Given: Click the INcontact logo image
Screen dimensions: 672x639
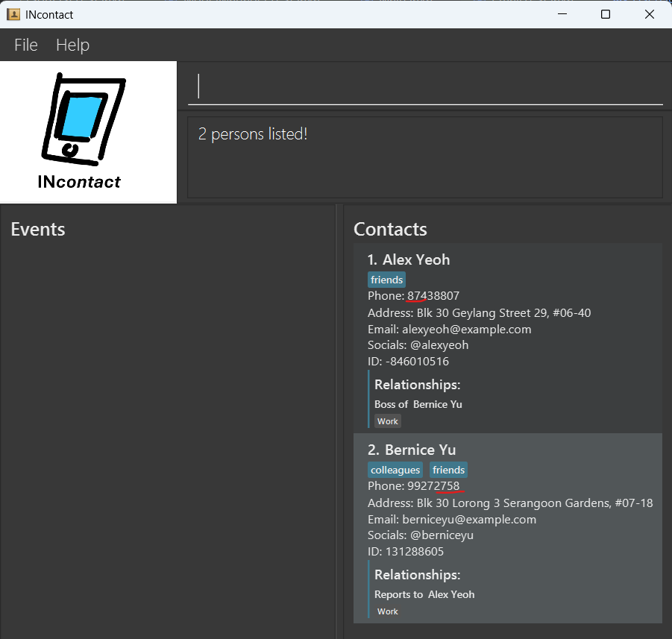Looking at the screenshot, I should click(88, 132).
